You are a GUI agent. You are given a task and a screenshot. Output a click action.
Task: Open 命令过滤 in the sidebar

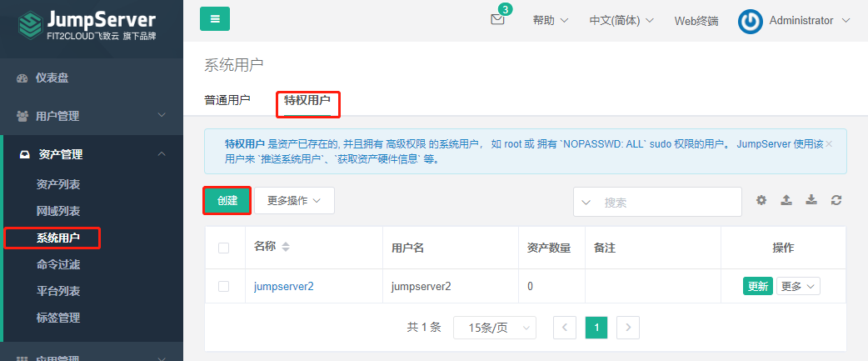click(58, 264)
